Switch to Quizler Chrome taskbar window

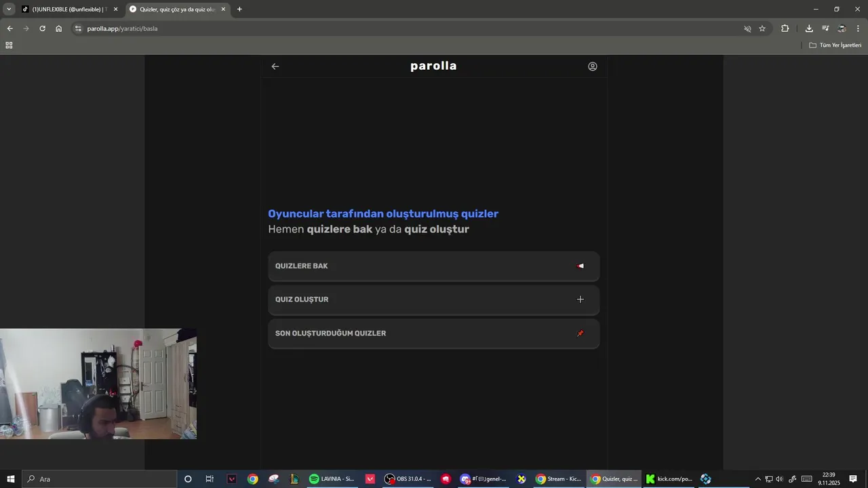(x=614, y=479)
